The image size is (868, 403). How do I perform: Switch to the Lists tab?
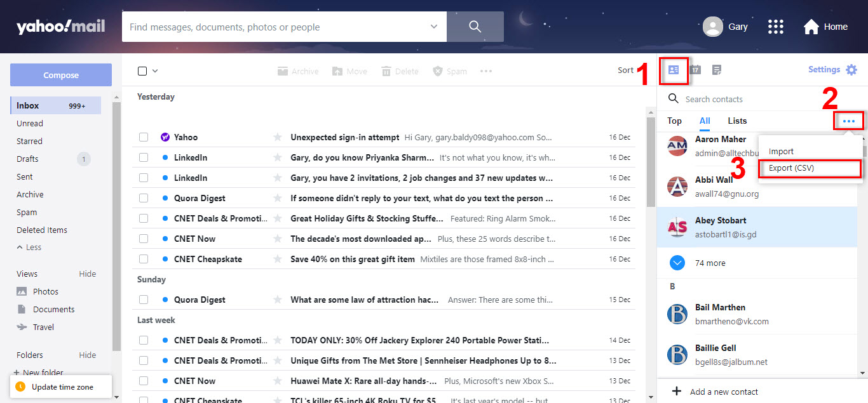[737, 121]
